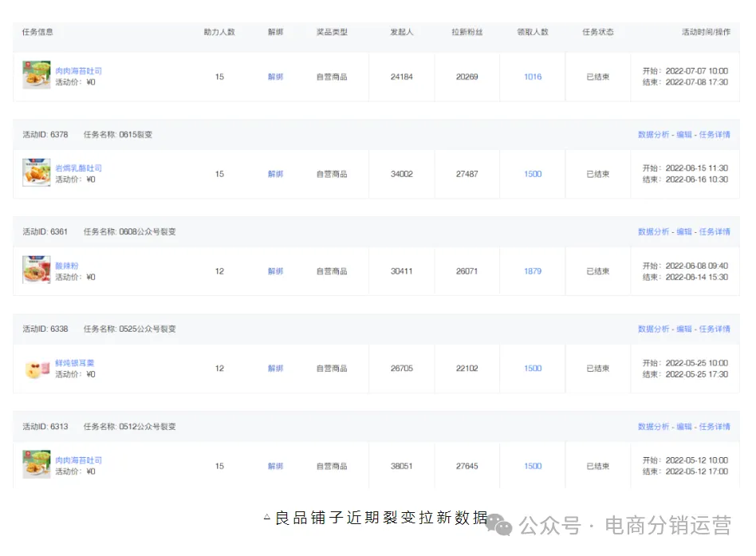Unbind (解绑) the 鲜炖银耳羹 task
This screenshot has width=756, height=556.
pos(275,368)
